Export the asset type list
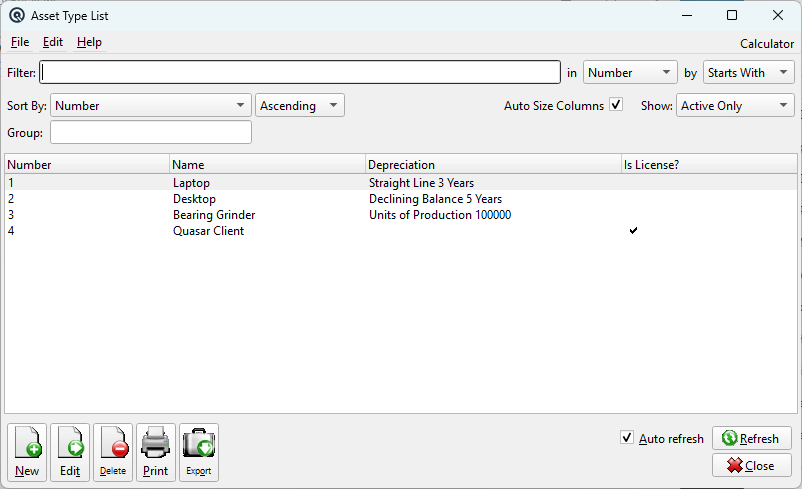 click(x=199, y=452)
